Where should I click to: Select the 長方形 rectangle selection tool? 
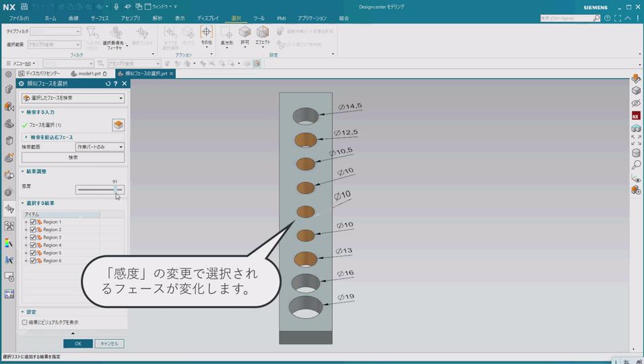point(227,36)
